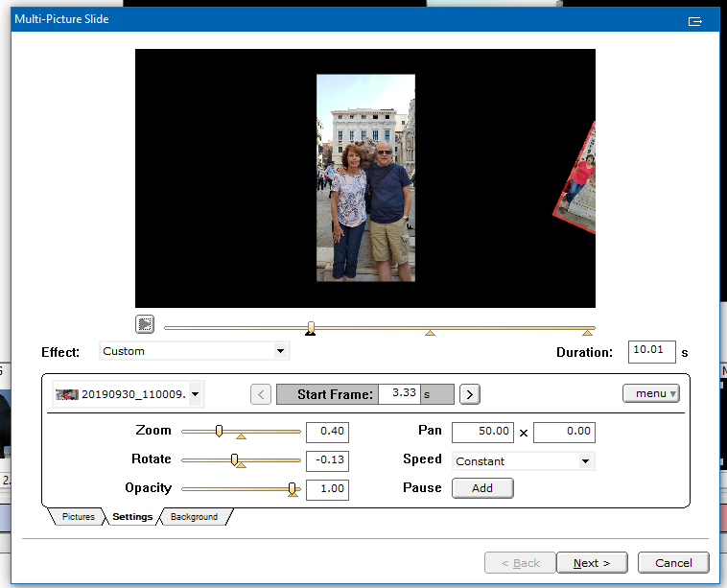This screenshot has width=727, height=588.
Task: Open the picture selector dropdown 20190930_110009
Action: click(129, 393)
